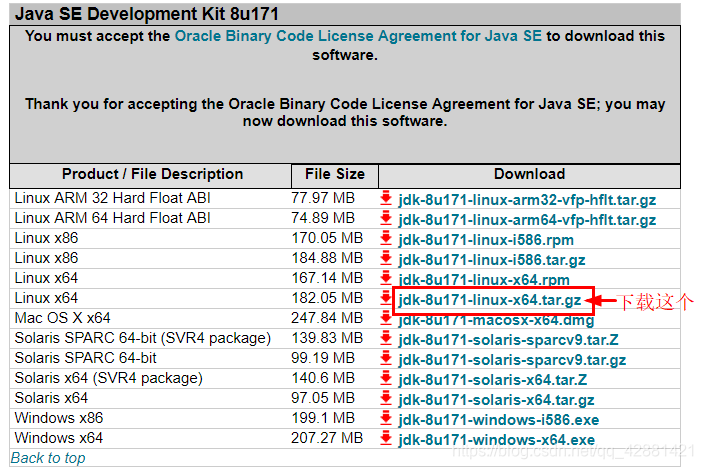Click the Download column header
Screen dimensions: 703x469
click(529, 174)
